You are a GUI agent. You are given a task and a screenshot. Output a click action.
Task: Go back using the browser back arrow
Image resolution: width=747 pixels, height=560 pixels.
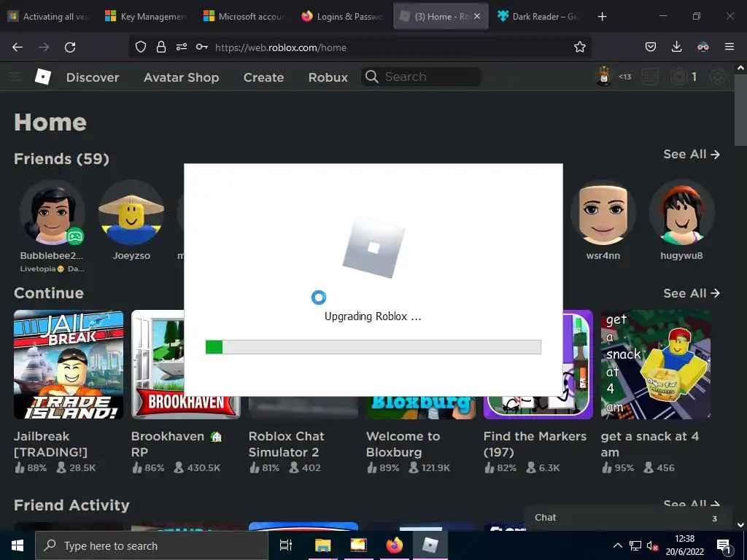pos(18,47)
